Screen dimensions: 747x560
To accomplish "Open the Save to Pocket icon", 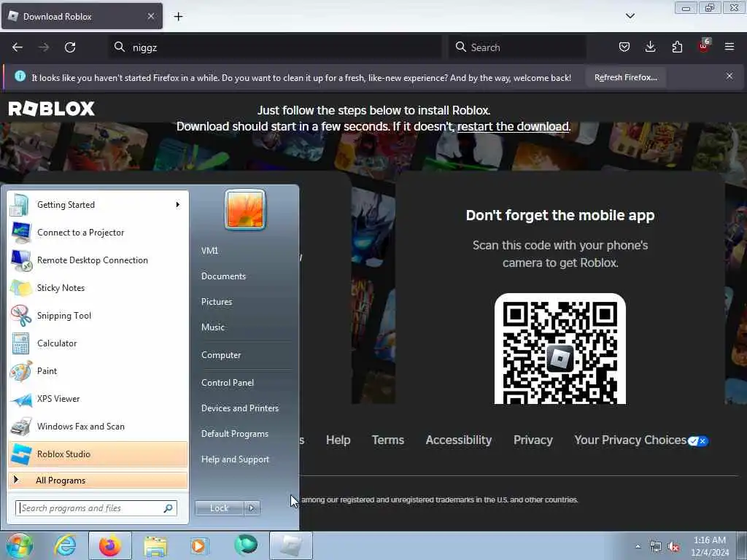I will click(624, 47).
